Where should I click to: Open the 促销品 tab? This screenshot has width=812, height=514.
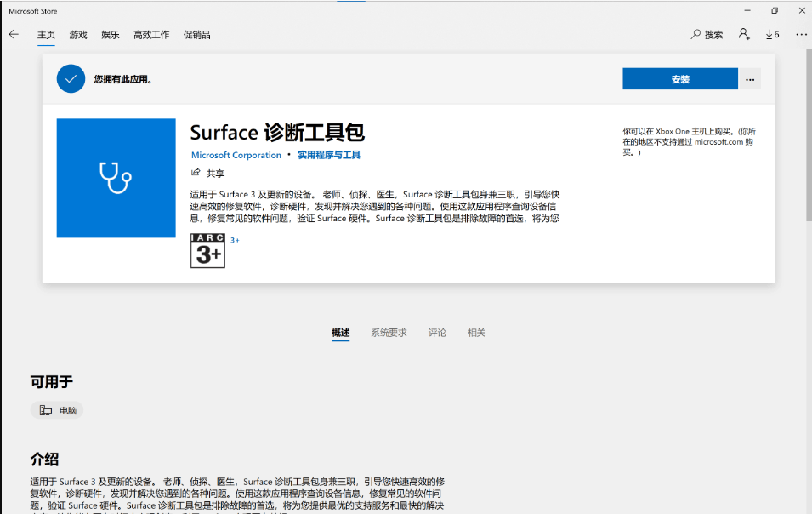click(196, 35)
